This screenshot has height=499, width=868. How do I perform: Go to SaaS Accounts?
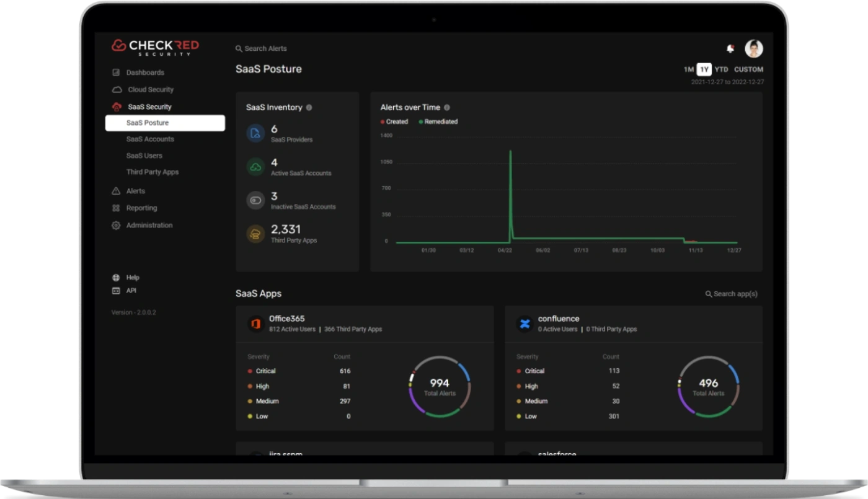[x=150, y=139]
